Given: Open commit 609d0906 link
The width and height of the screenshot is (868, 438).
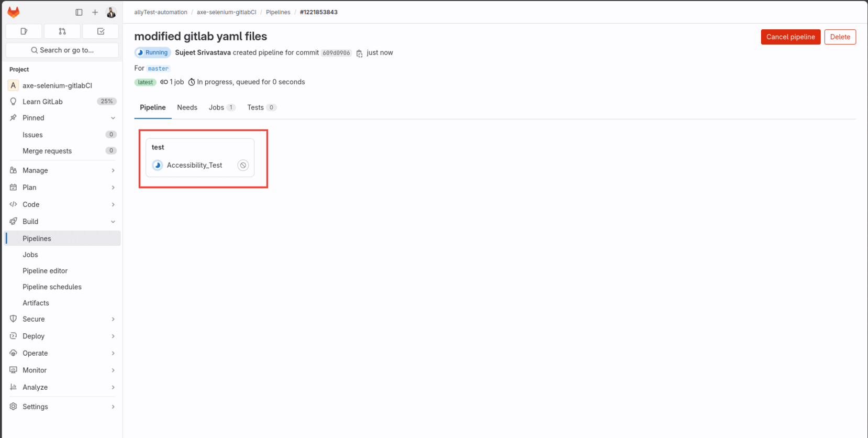Looking at the screenshot, I should point(336,53).
